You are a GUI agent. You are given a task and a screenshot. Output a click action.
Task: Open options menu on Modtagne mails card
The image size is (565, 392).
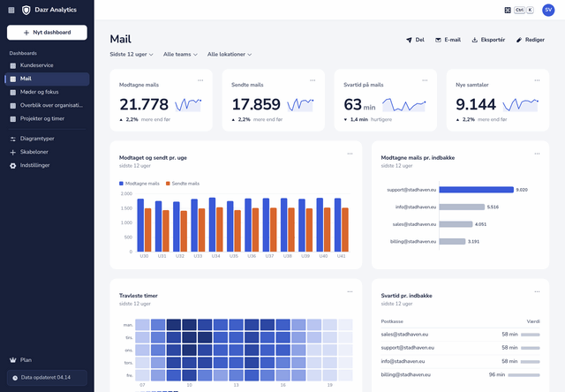coord(200,80)
